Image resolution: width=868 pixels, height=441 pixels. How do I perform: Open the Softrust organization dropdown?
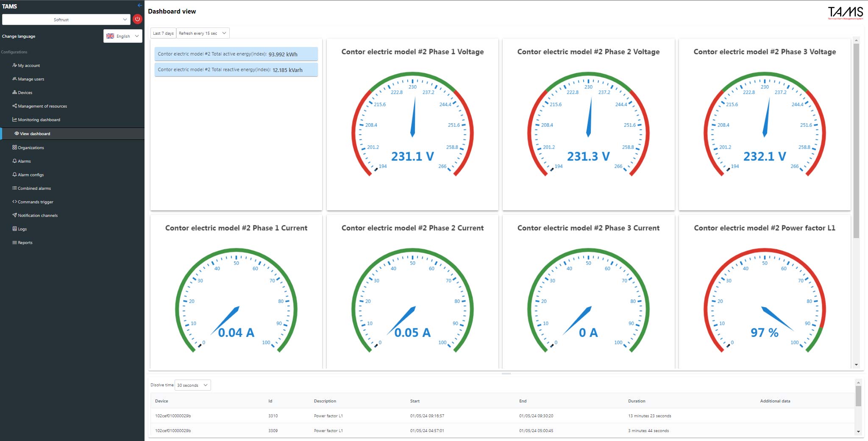click(66, 19)
